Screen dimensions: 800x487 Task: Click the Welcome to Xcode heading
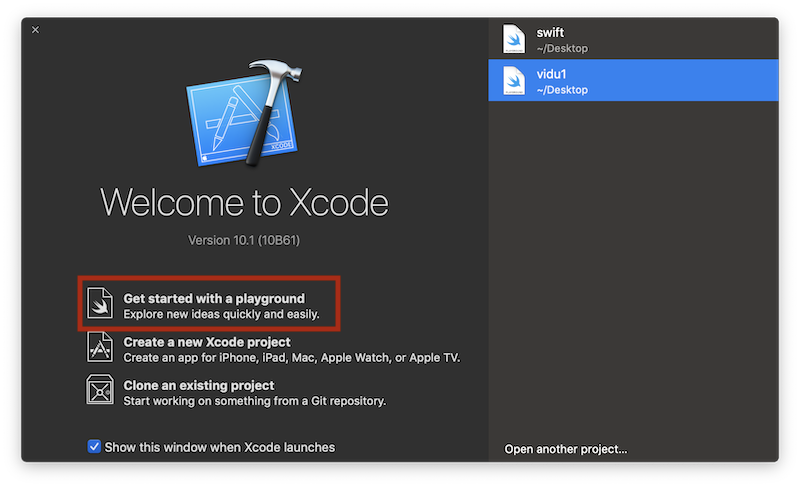pos(244,202)
